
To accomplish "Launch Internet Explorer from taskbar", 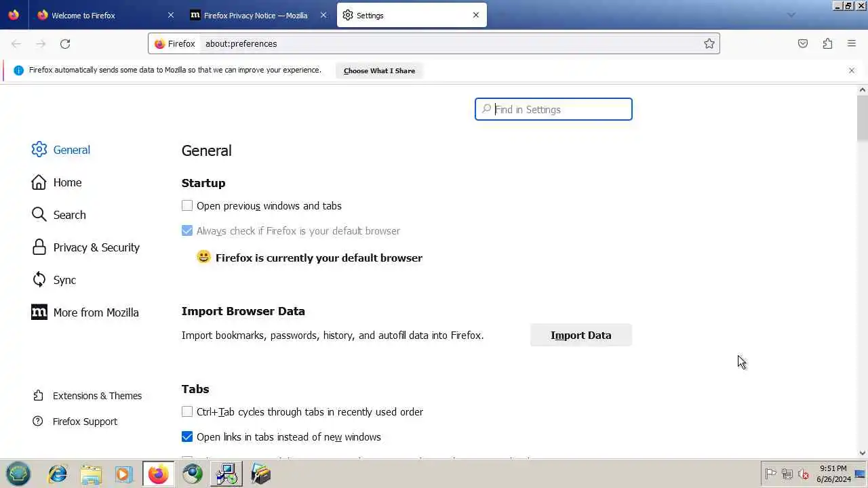I will coord(58,474).
